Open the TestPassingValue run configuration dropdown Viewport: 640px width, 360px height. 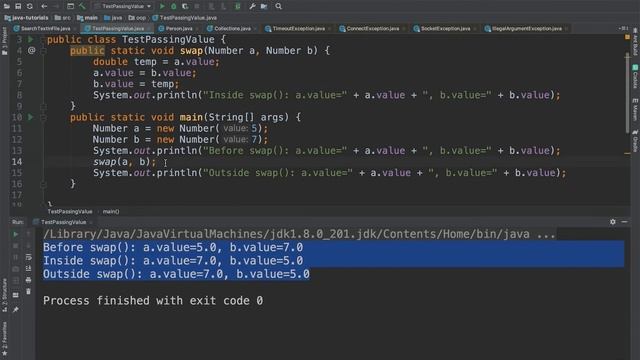click(x=123, y=6)
